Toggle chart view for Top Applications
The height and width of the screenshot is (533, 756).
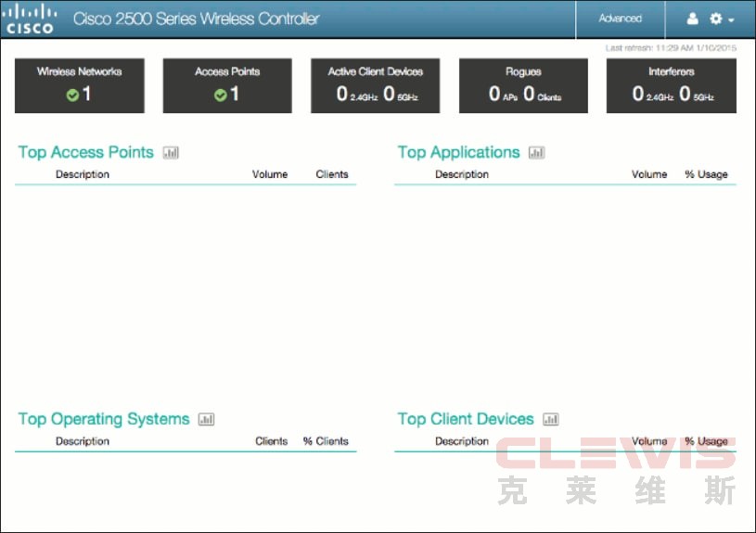[x=537, y=153]
